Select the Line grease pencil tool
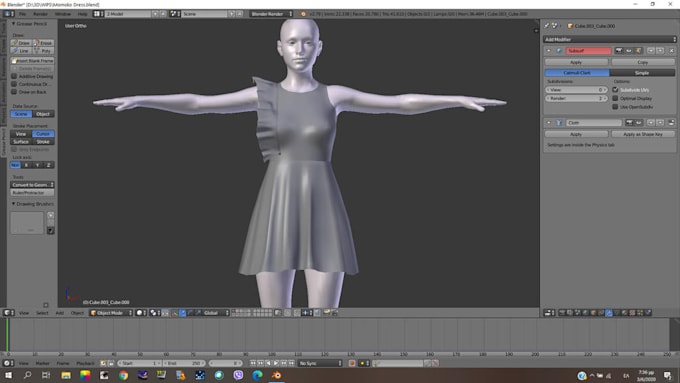The height and width of the screenshot is (383, 680). 21,51
